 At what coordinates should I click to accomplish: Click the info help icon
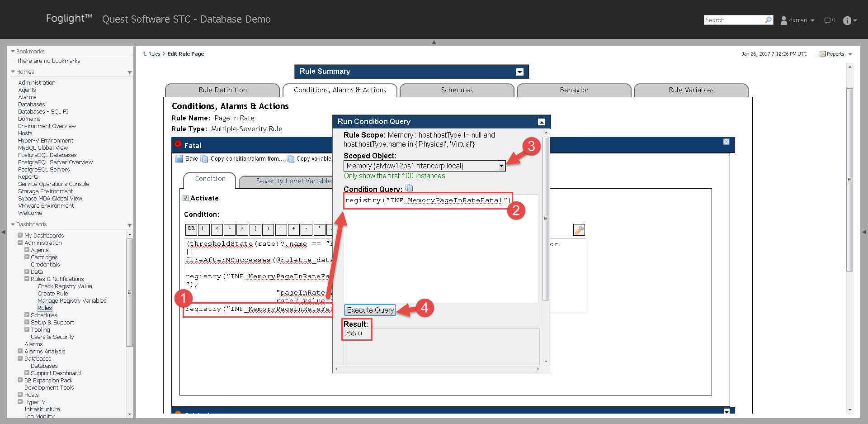(847, 20)
